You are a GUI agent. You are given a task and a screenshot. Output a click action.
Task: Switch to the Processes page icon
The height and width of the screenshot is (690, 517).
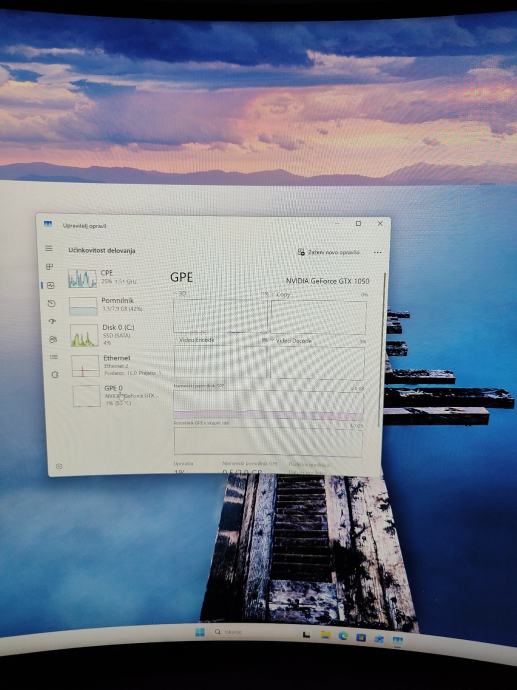[x=49, y=267]
